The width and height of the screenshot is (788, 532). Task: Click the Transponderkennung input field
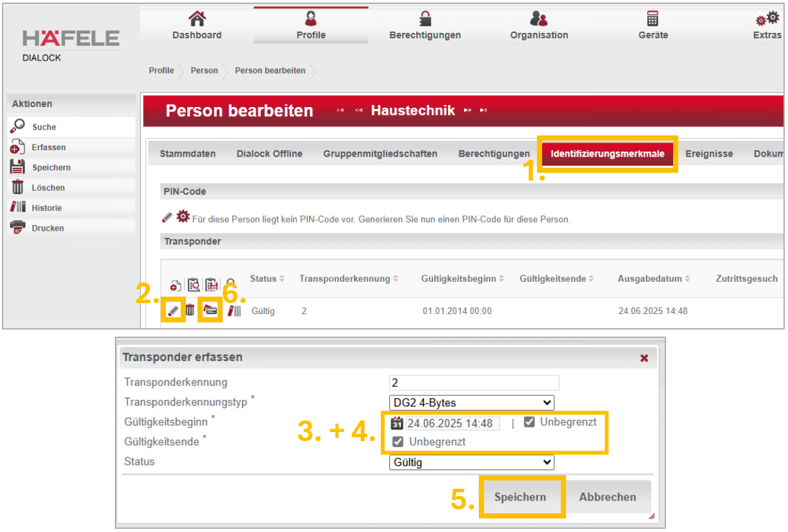tap(474, 382)
